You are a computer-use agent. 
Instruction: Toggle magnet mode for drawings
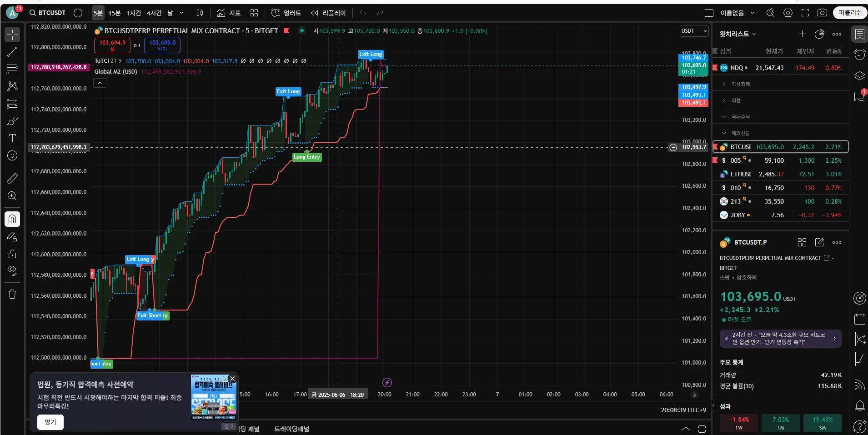tap(12, 219)
